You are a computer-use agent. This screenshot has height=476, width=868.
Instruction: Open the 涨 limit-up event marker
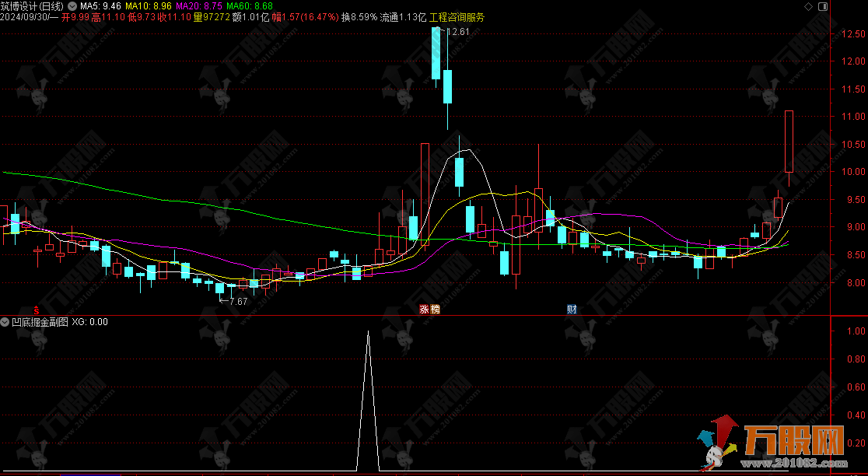pos(424,310)
